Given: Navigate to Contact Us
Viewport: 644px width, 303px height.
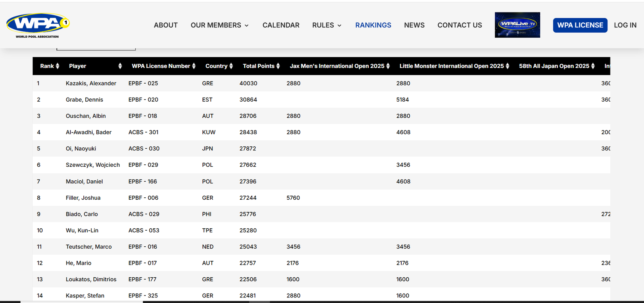Looking at the screenshot, I should 459,25.
